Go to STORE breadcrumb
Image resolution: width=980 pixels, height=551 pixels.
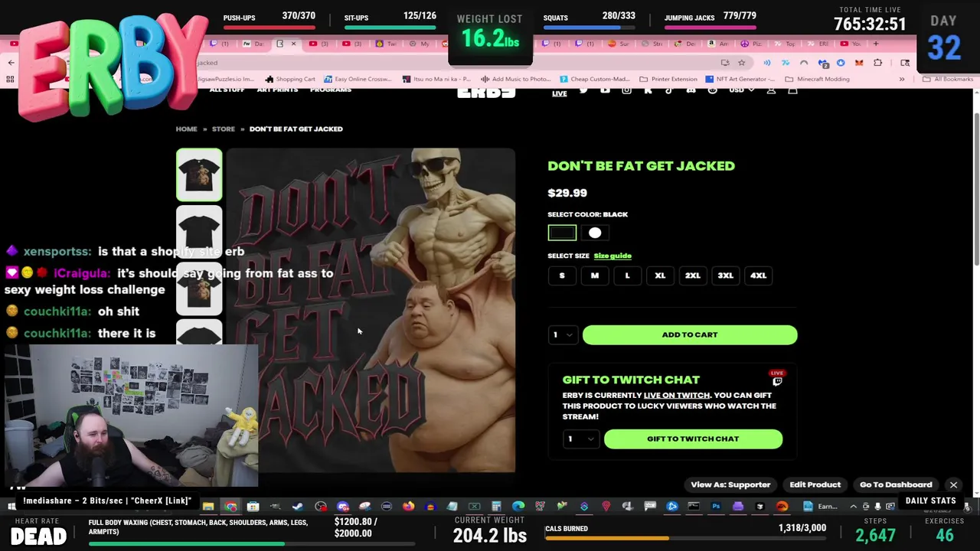point(224,129)
